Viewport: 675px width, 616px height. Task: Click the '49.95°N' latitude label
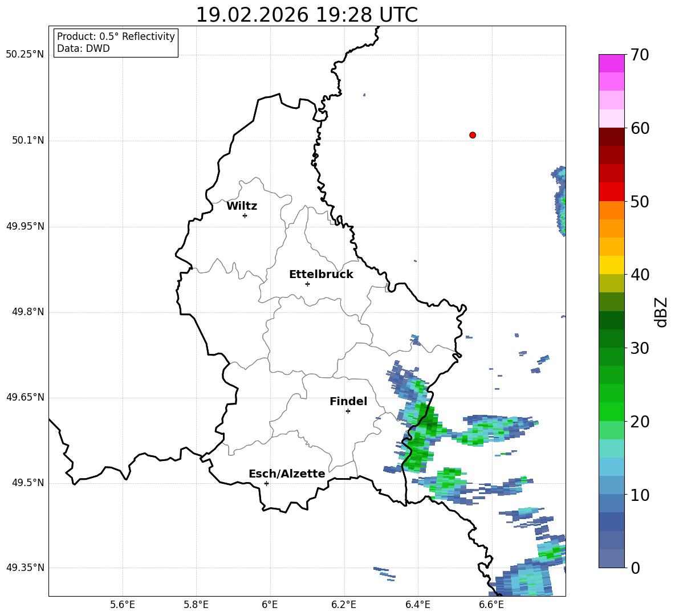(x=25, y=226)
